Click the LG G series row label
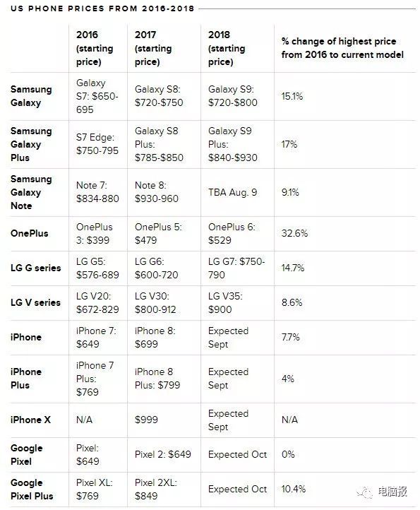 (36, 268)
